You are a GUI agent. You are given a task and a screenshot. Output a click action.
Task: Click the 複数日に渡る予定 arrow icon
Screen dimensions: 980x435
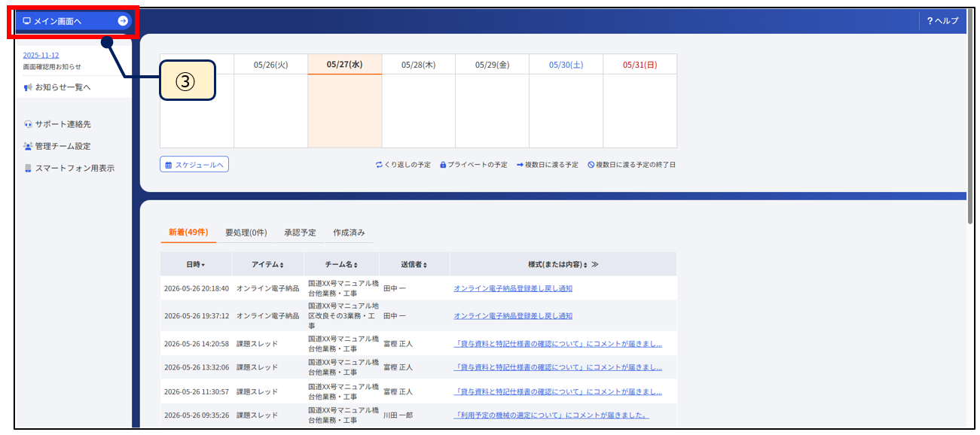point(520,164)
